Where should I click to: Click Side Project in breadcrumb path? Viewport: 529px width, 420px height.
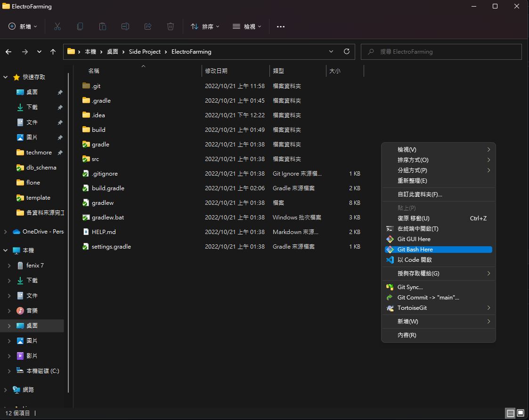[x=145, y=52]
